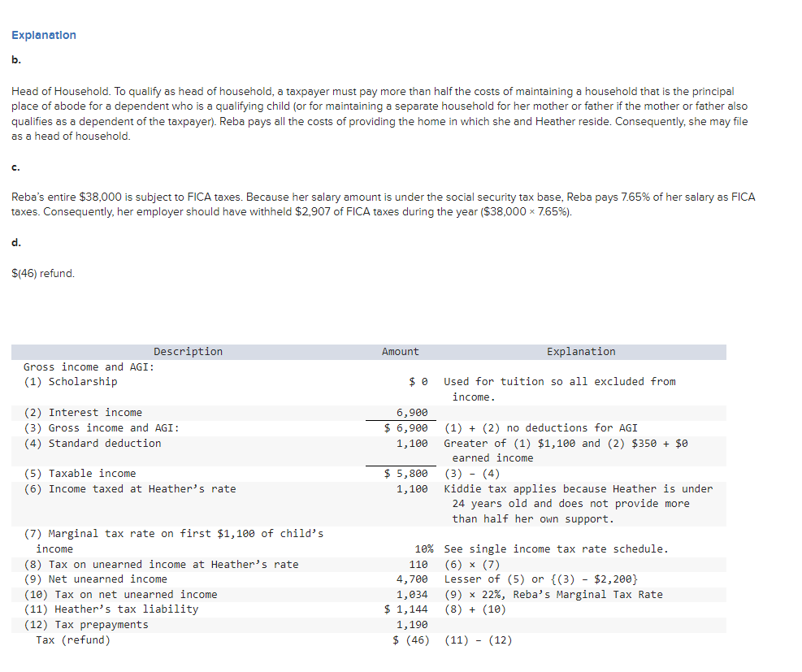Select "(10) Tax on net unearned income"
Image resolution: width=802 pixels, height=672 pixels.
click(121, 595)
